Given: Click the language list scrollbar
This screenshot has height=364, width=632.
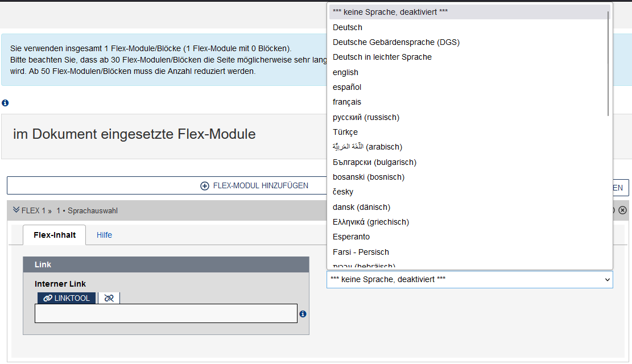Looking at the screenshot, I should [609, 63].
